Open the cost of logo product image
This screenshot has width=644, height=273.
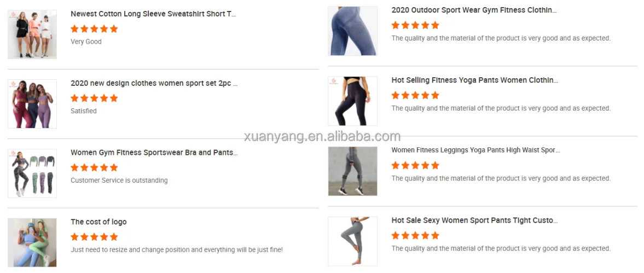pos(32,242)
